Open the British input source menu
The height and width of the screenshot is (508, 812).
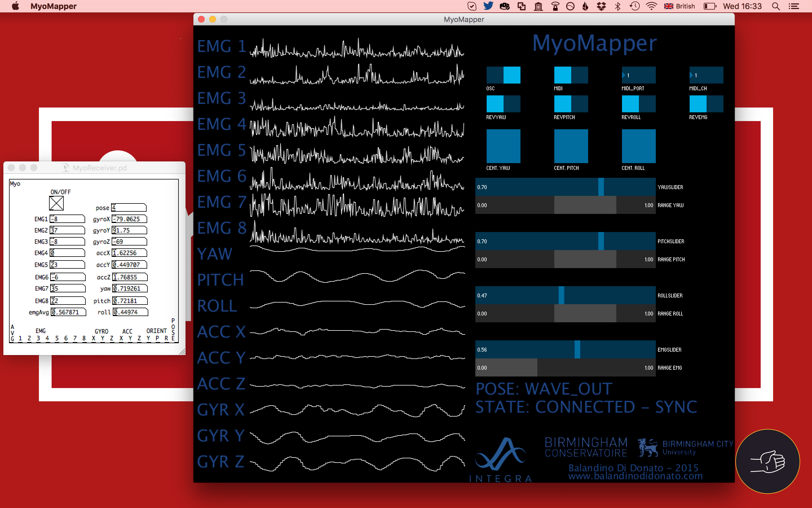(x=679, y=6)
